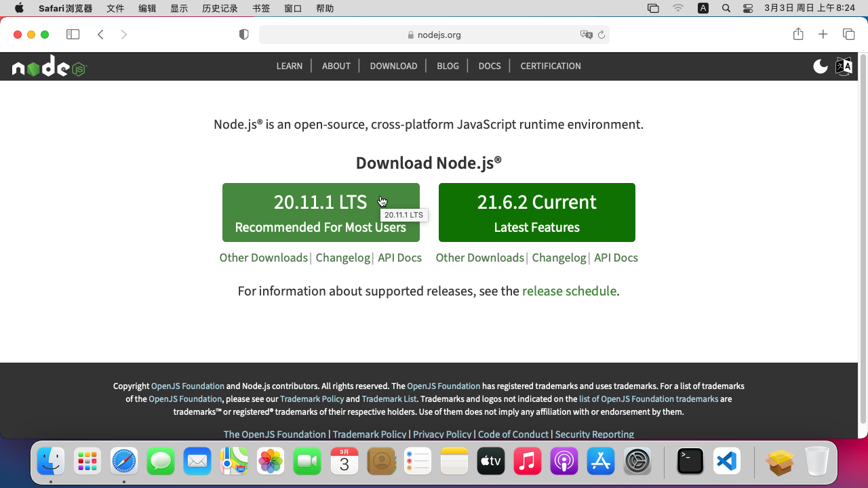Open list of OpenJS Foundation trademarks
This screenshot has height=488, width=868.
[x=648, y=399]
